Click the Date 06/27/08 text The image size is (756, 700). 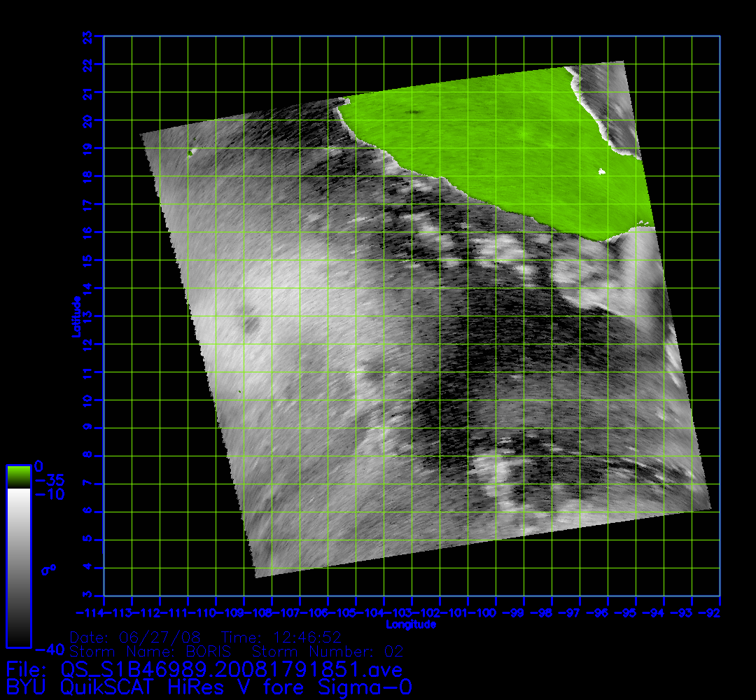click(x=136, y=637)
